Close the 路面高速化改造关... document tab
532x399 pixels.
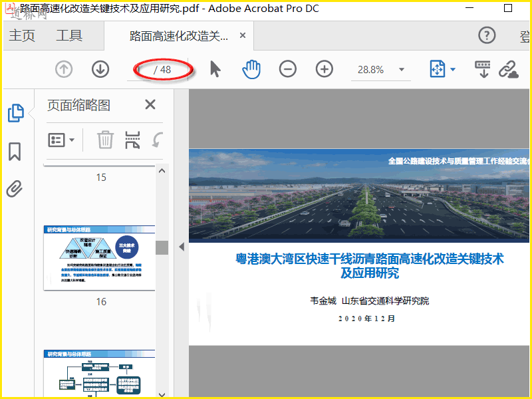(x=243, y=35)
